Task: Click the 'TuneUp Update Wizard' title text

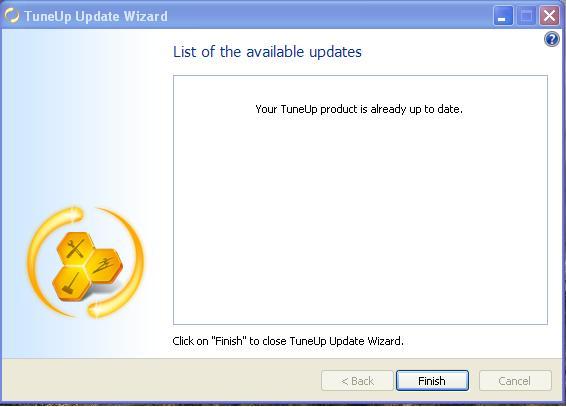Action: click(96, 16)
